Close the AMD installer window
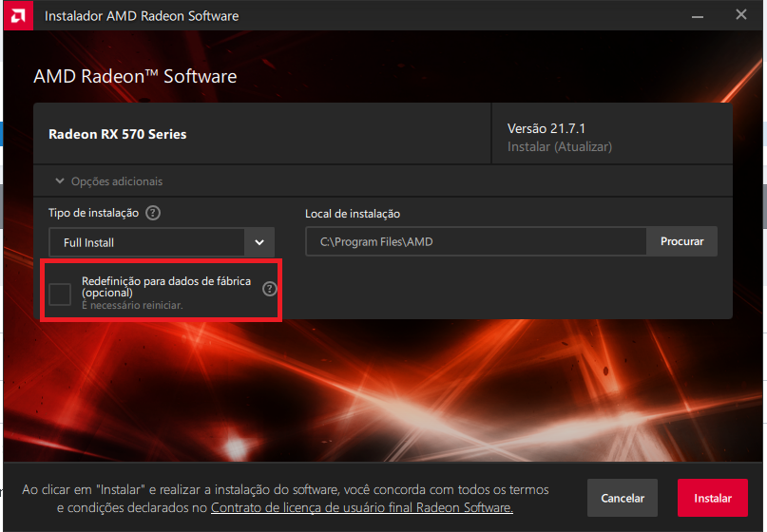 (x=741, y=15)
